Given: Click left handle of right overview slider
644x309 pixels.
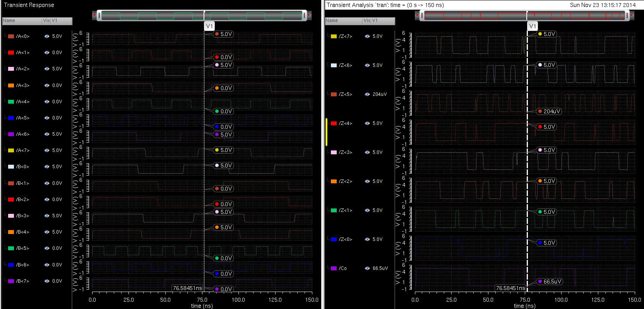Looking at the screenshot, I should click(x=423, y=15).
